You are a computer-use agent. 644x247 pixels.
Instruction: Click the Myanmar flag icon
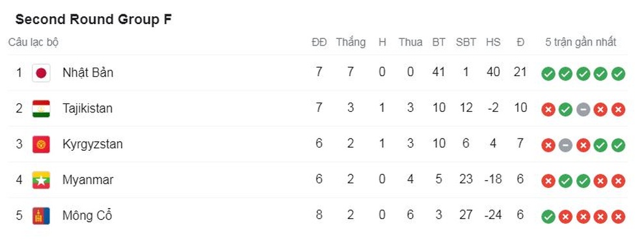(41, 180)
